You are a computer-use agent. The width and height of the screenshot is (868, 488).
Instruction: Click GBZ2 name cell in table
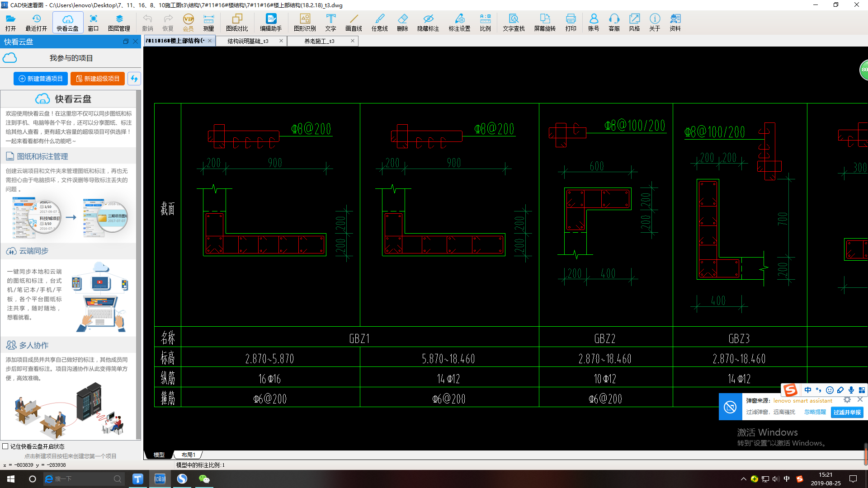point(605,338)
